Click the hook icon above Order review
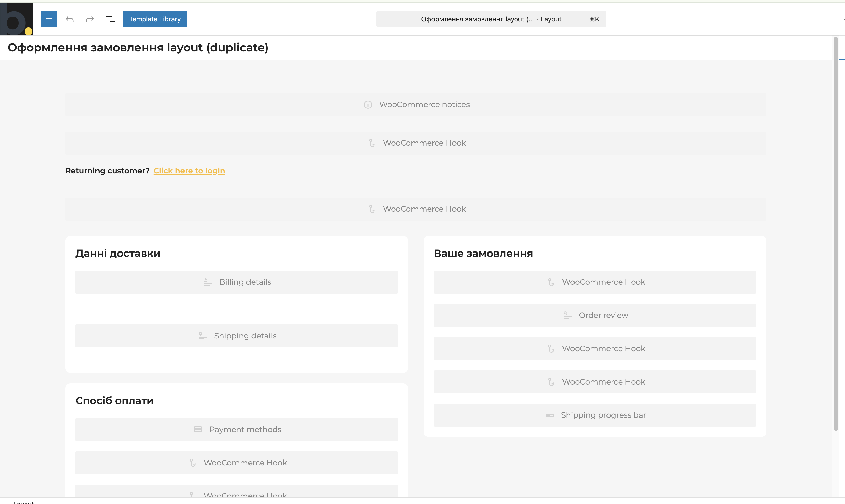The image size is (845, 504). 551,282
